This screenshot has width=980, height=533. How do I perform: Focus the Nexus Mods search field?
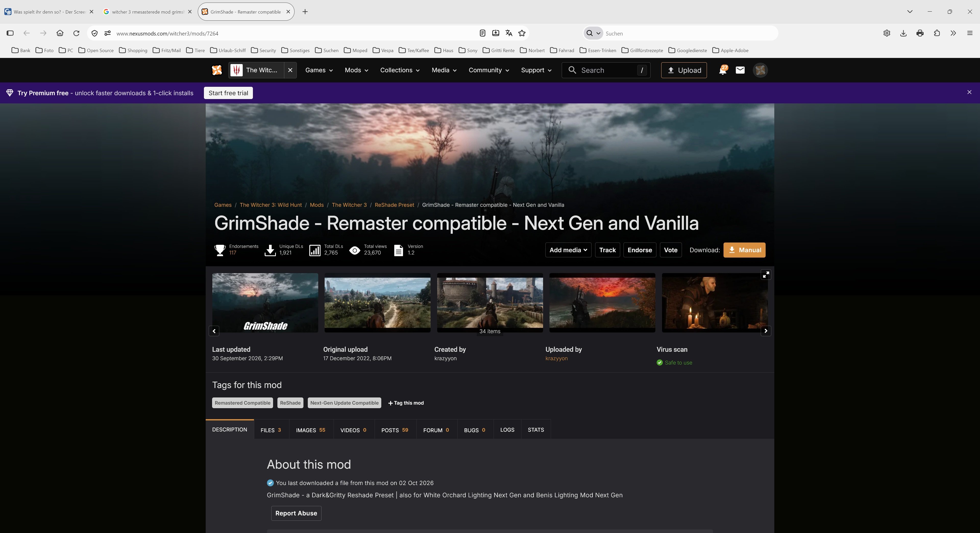606,70
